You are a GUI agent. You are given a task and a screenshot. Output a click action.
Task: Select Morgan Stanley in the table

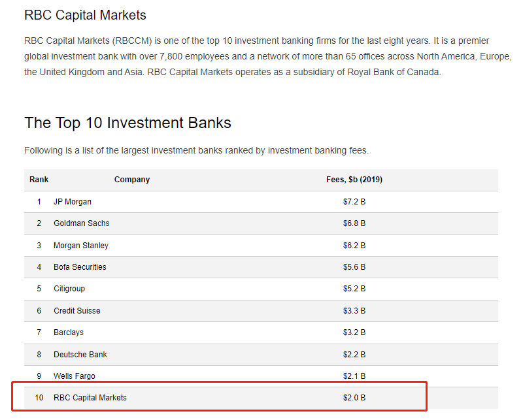pyautogui.click(x=81, y=246)
